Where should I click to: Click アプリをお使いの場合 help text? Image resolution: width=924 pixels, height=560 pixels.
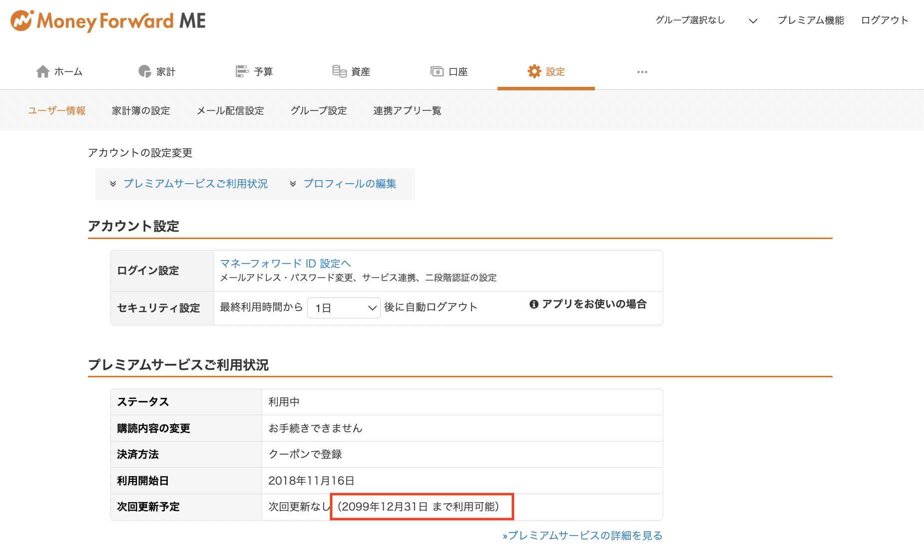[x=594, y=304]
